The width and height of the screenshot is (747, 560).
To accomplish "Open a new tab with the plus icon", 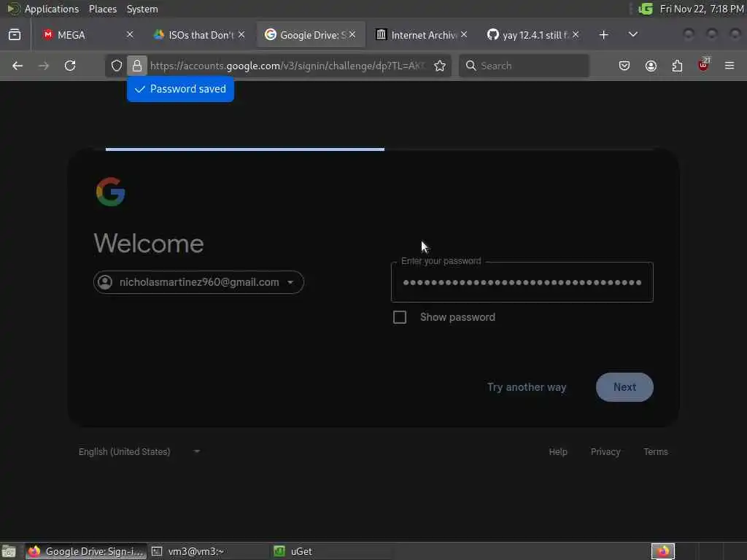I will (x=603, y=35).
